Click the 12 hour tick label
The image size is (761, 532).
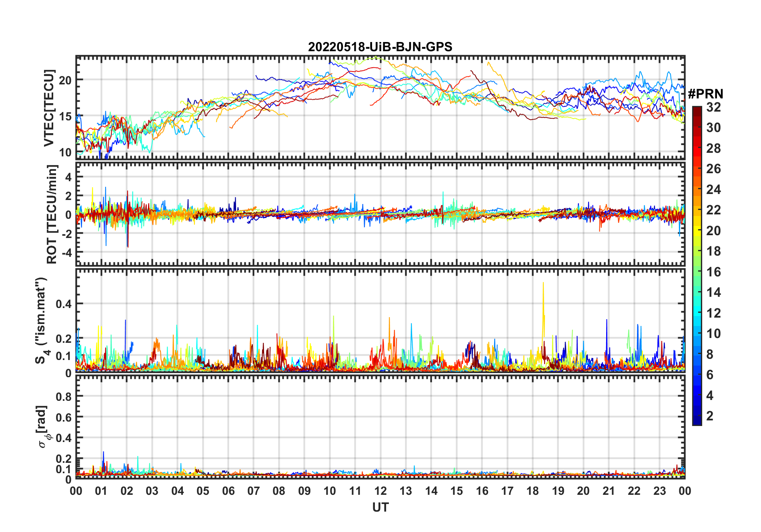pyautogui.click(x=380, y=491)
